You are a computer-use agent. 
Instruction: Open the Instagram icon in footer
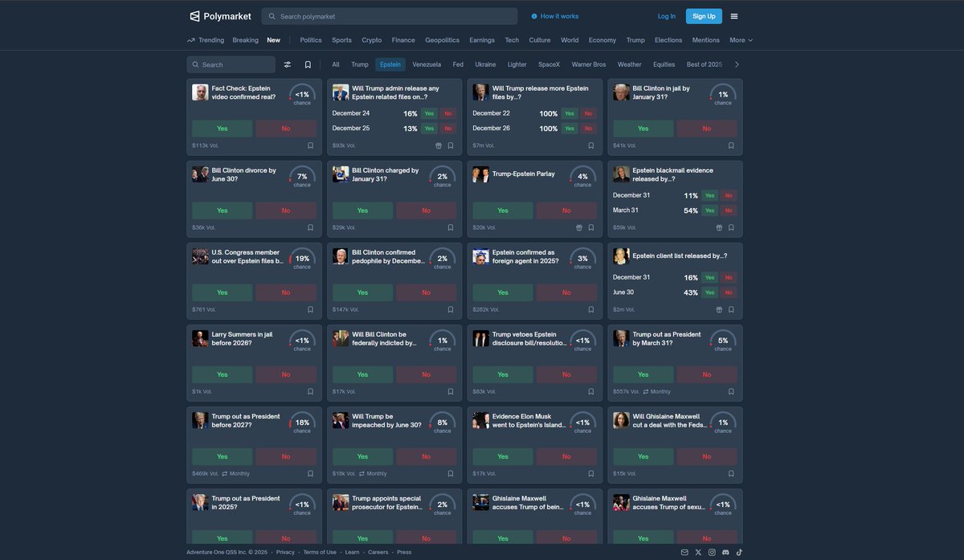point(712,552)
